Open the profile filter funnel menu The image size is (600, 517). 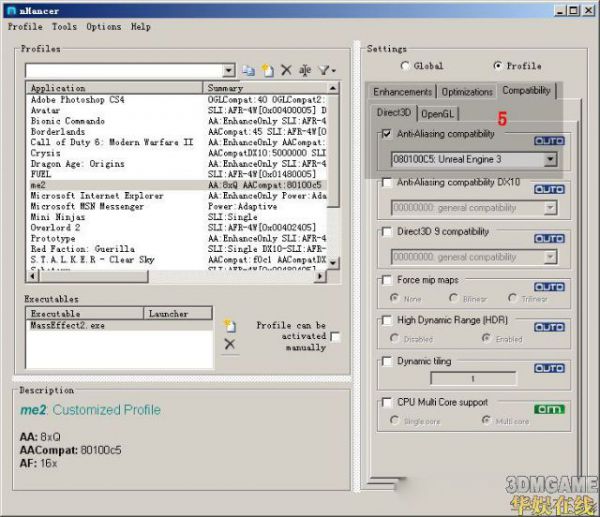point(327,70)
